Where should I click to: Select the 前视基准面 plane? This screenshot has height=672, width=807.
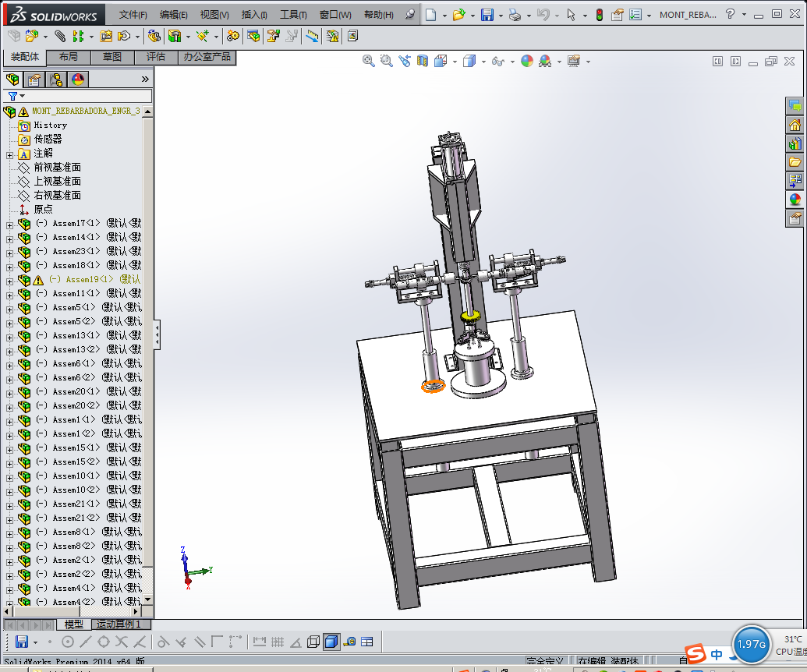pos(57,168)
